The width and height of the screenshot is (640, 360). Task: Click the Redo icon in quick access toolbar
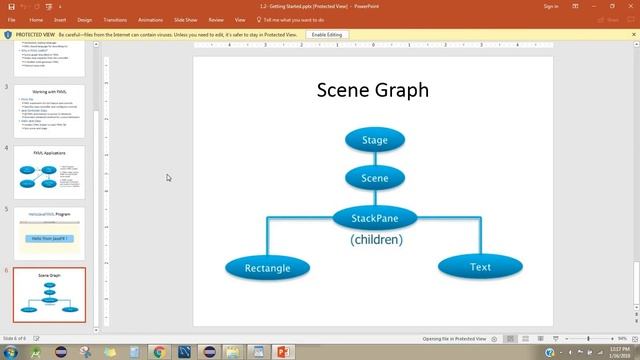36,7
